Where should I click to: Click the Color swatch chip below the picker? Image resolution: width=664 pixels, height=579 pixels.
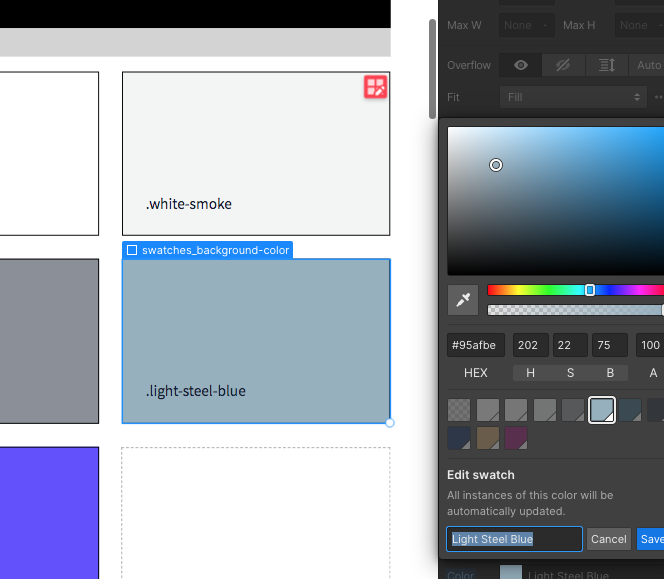tap(511, 572)
